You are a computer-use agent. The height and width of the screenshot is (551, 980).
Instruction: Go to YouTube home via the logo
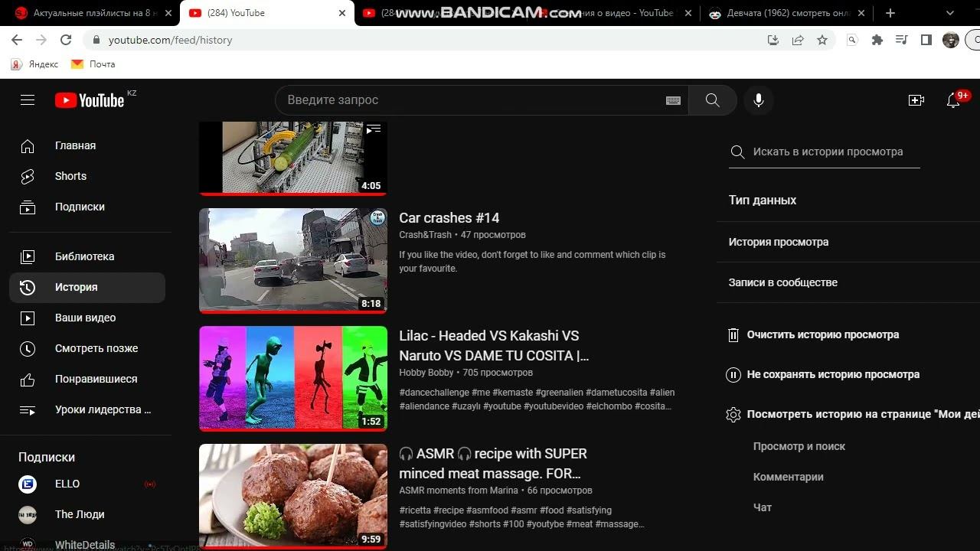click(x=90, y=100)
